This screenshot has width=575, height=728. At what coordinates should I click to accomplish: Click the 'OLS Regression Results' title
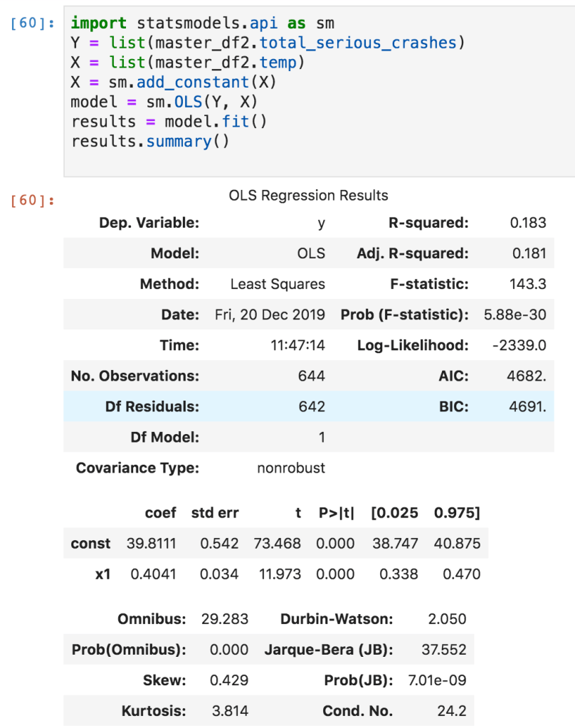[308, 196]
